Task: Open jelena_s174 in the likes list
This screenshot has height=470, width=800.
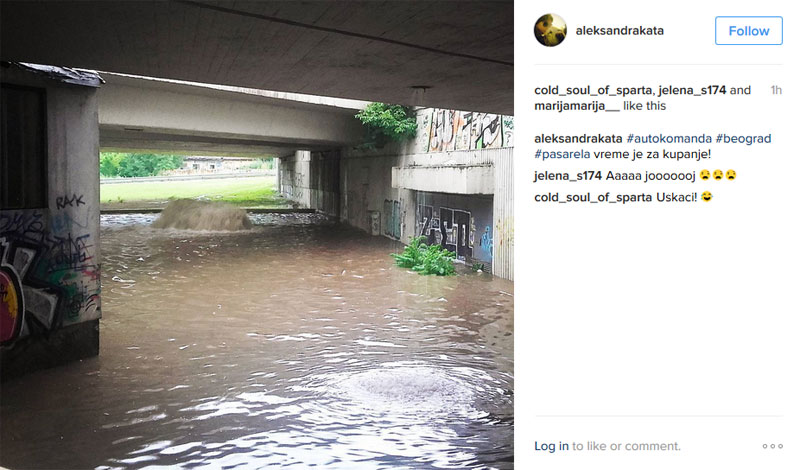Action: (692, 90)
